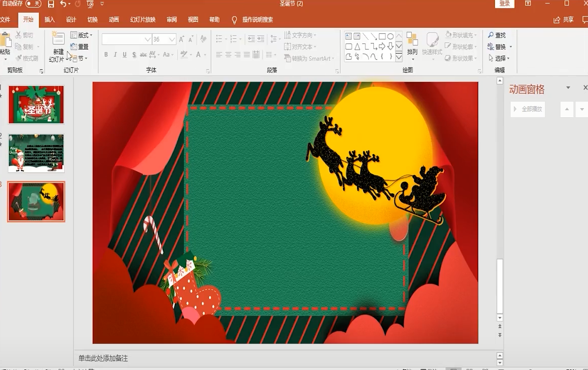Click align text right icon
588x370 pixels.
tap(237, 55)
